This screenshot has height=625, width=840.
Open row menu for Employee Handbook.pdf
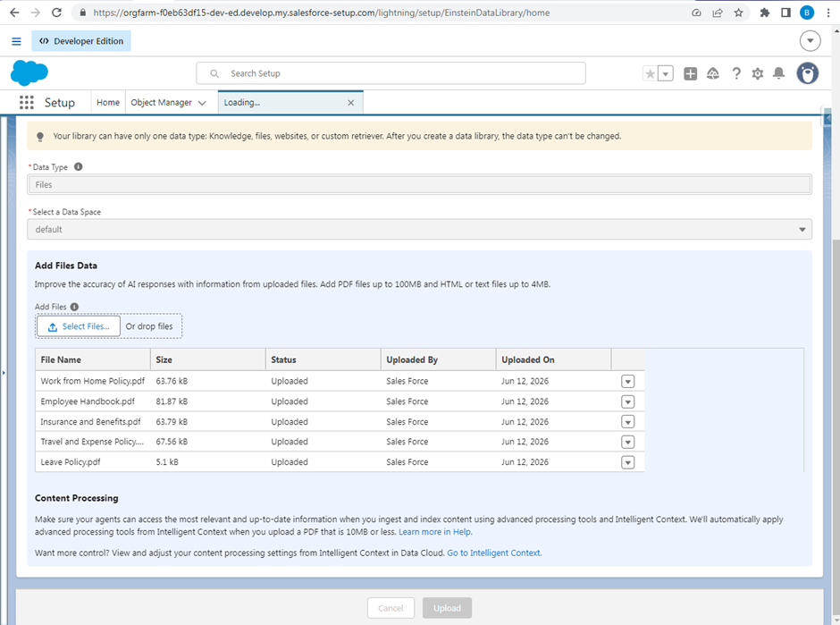click(628, 402)
